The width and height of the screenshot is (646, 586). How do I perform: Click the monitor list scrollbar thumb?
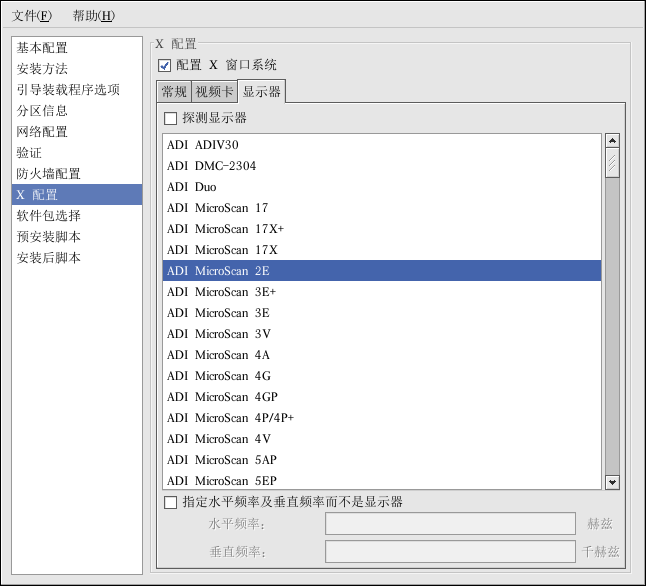pos(612,163)
